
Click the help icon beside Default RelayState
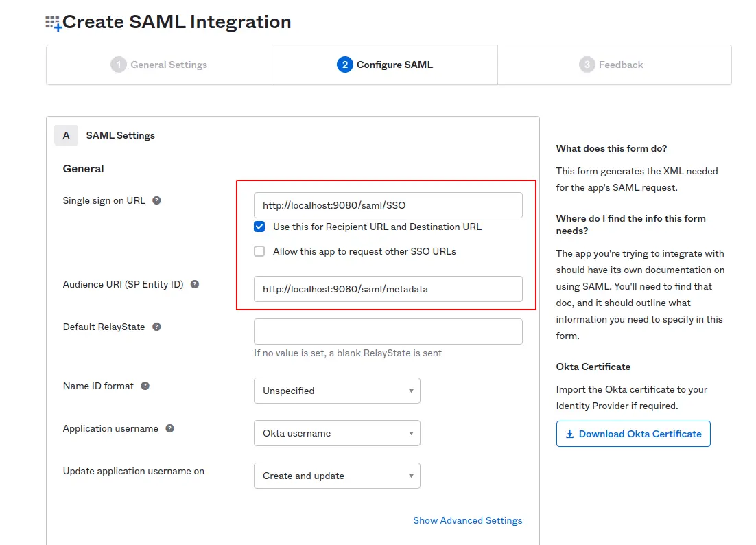point(156,327)
